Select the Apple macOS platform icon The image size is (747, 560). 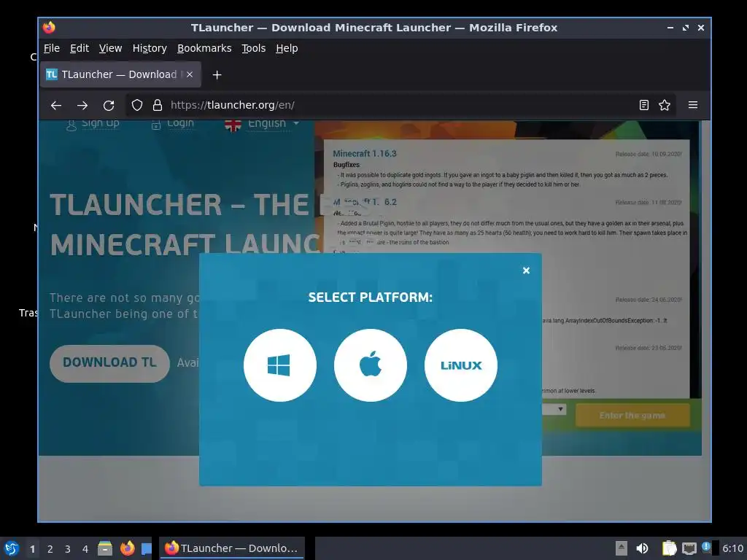click(x=370, y=365)
